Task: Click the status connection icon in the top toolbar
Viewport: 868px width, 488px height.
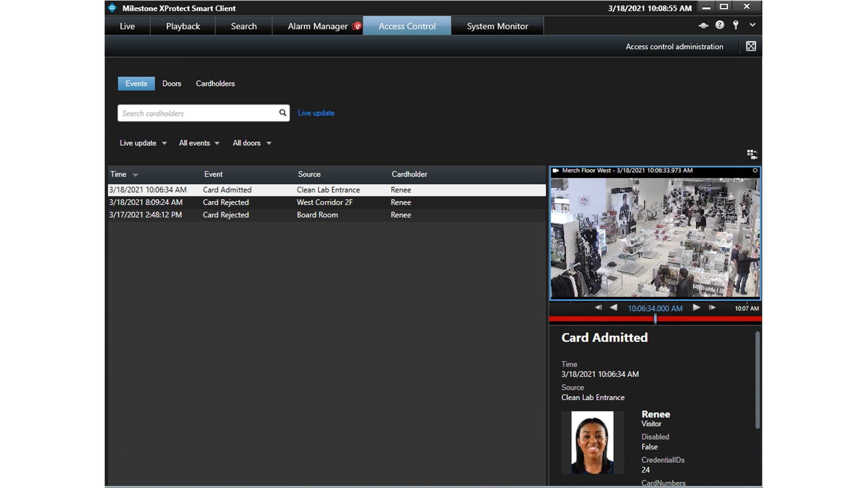Action: pos(703,26)
